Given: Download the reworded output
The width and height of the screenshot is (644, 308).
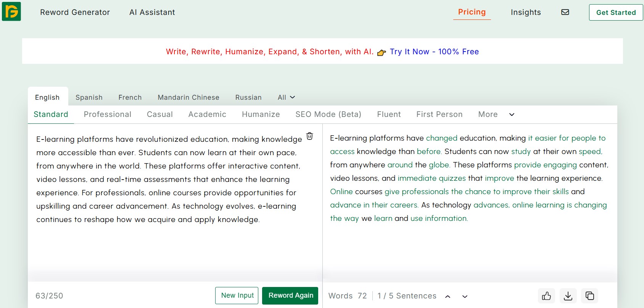Looking at the screenshot, I should (x=568, y=296).
